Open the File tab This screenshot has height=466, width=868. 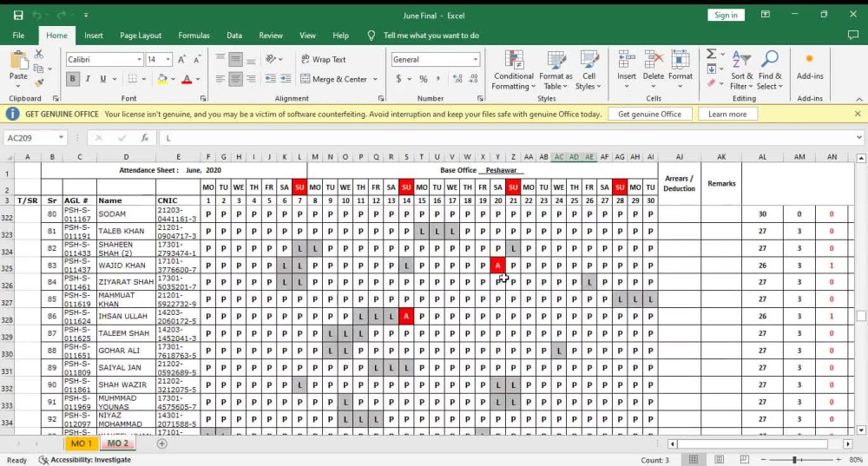pyautogui.click(x=18, y=36)
